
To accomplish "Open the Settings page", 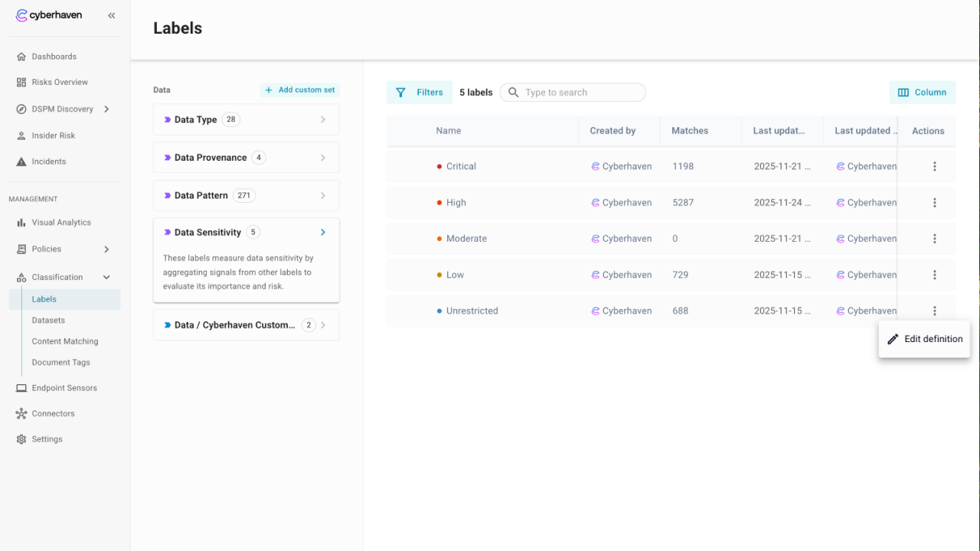I will (x=47, y=439).
